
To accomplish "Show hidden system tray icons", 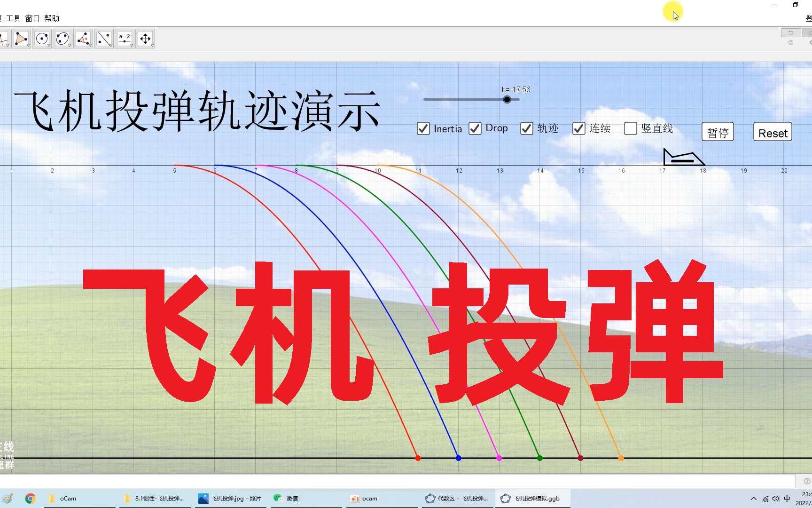I will (754, 499).
